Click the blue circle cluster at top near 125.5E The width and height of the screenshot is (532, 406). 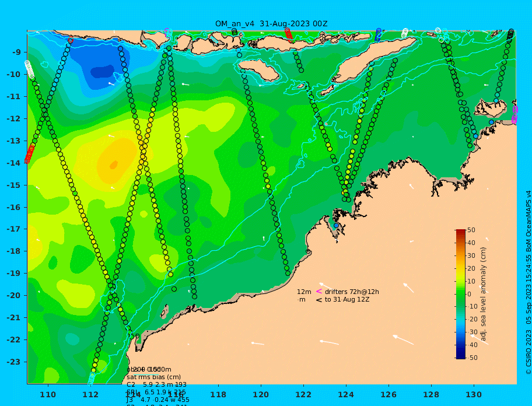pyautogui.click(x=378, y=35)
